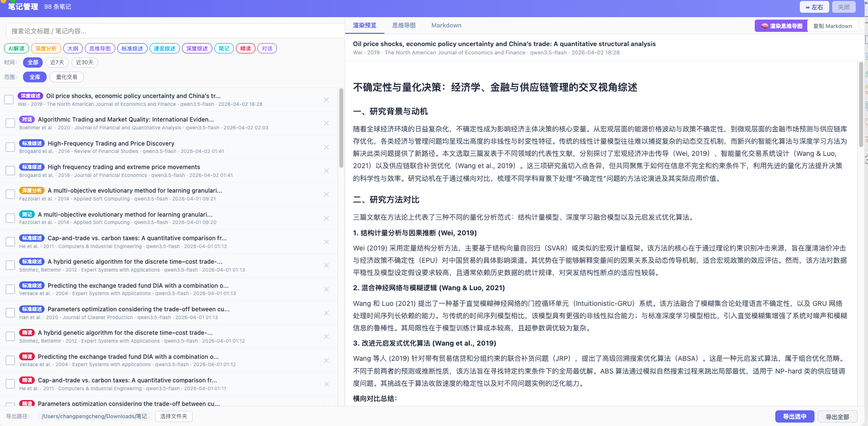The image size is (868, 426).
Task: Click the preview pane vertical scrollbar
Action: tap(861, 104)
